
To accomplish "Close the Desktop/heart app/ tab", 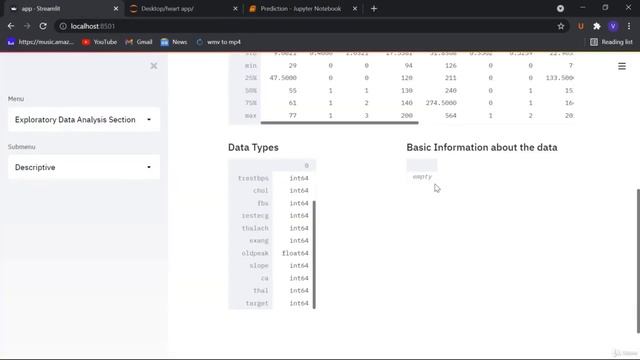I will [x=235, y=9].
